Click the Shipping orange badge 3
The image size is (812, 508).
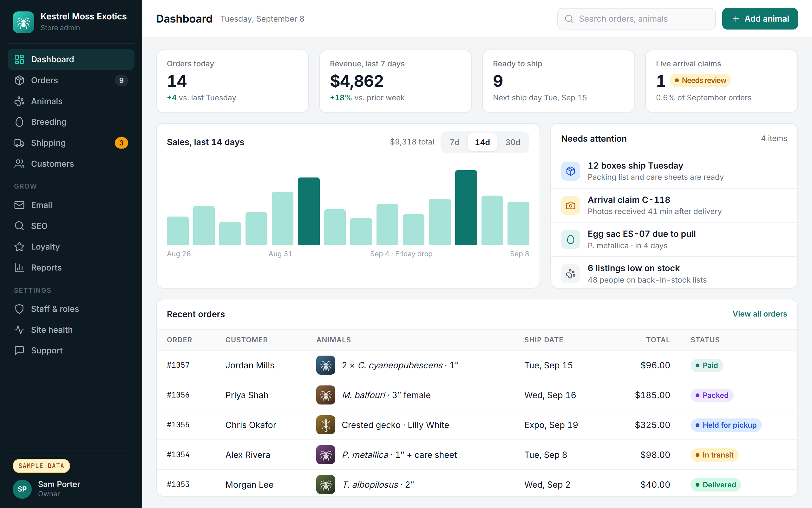pyautogui.click(x=121, y=143)
